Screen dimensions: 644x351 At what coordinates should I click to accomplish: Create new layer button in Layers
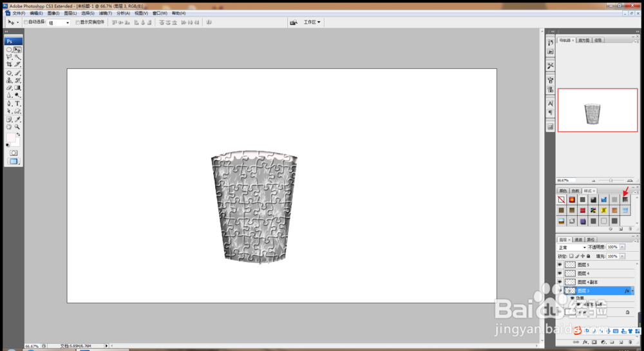click(621, 342)
